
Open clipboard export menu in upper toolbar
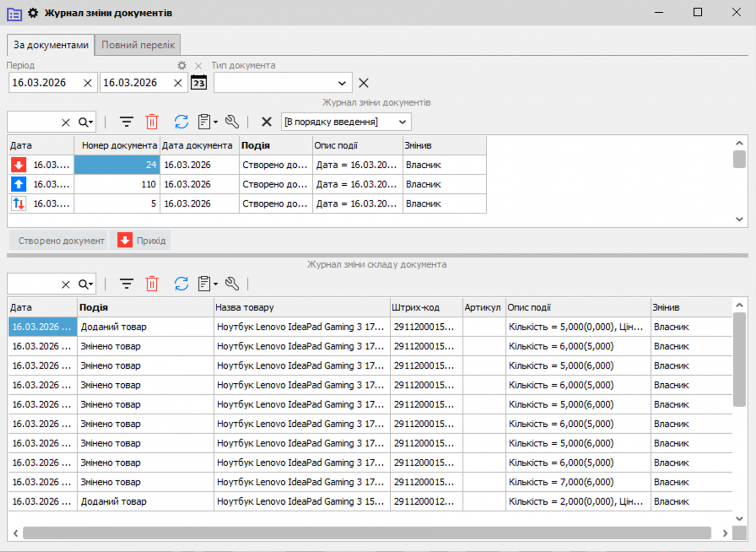207,122
